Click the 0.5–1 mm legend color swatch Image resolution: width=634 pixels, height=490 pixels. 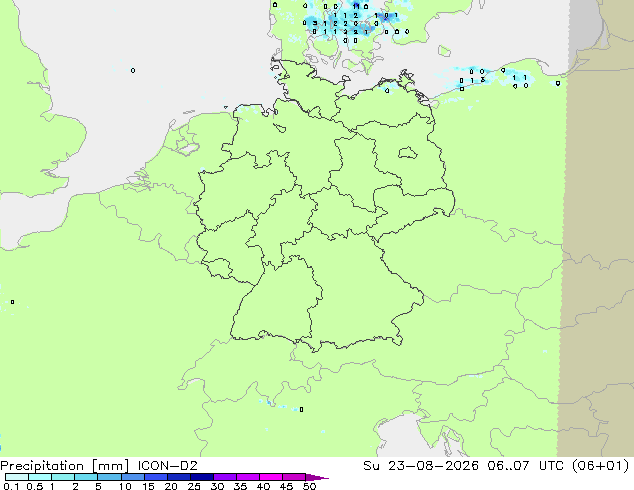[x=40, y=477]
